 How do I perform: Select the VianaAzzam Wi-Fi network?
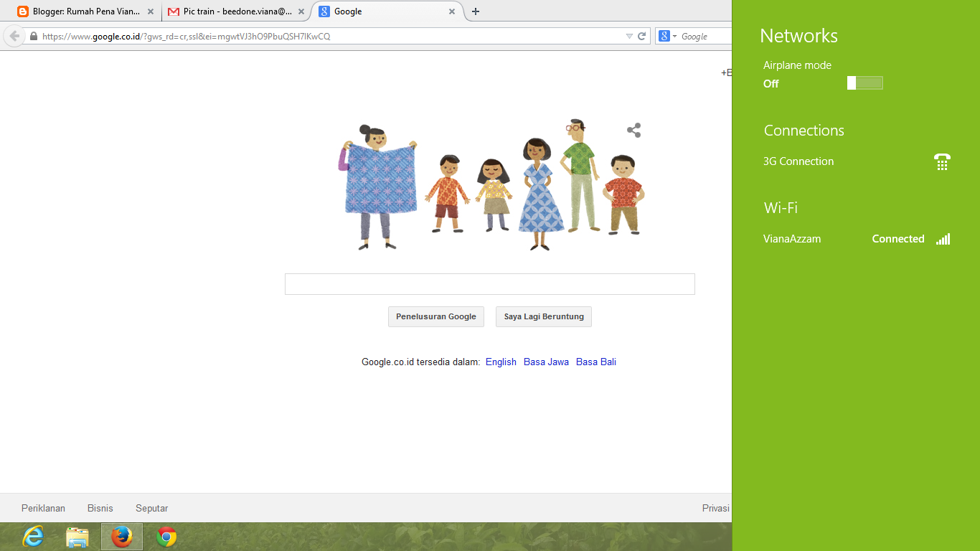click(x=857, y=239)
